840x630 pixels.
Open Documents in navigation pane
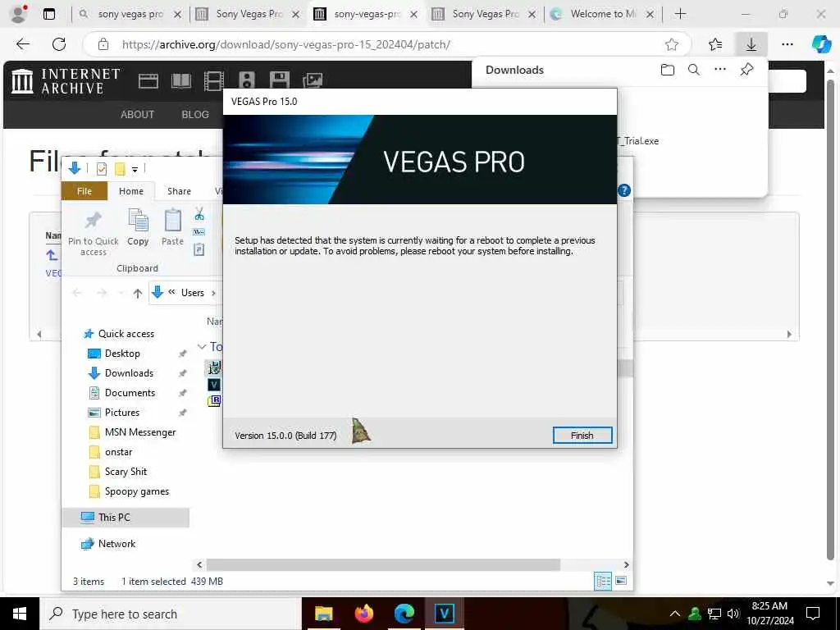[x=130, y=393]
